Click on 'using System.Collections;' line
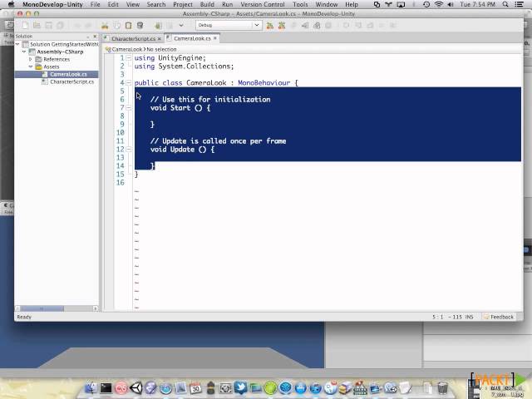The height and width of the screenshot is (399, 532). pos(184,66)
